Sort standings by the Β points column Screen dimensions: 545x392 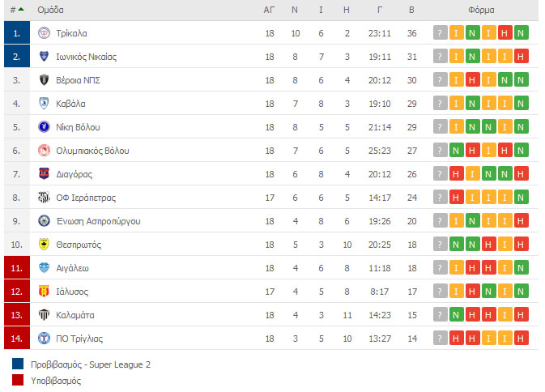[x=411, y=10]
